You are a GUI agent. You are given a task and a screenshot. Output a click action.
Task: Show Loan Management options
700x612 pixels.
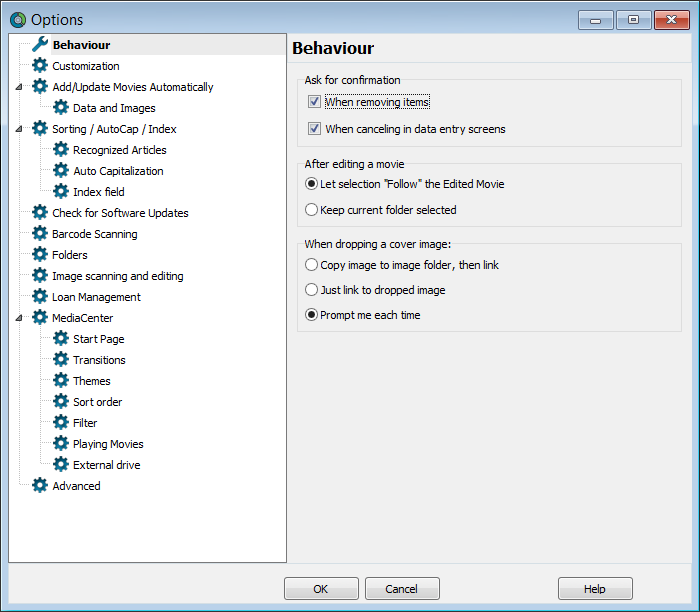(x=96, y=297)
